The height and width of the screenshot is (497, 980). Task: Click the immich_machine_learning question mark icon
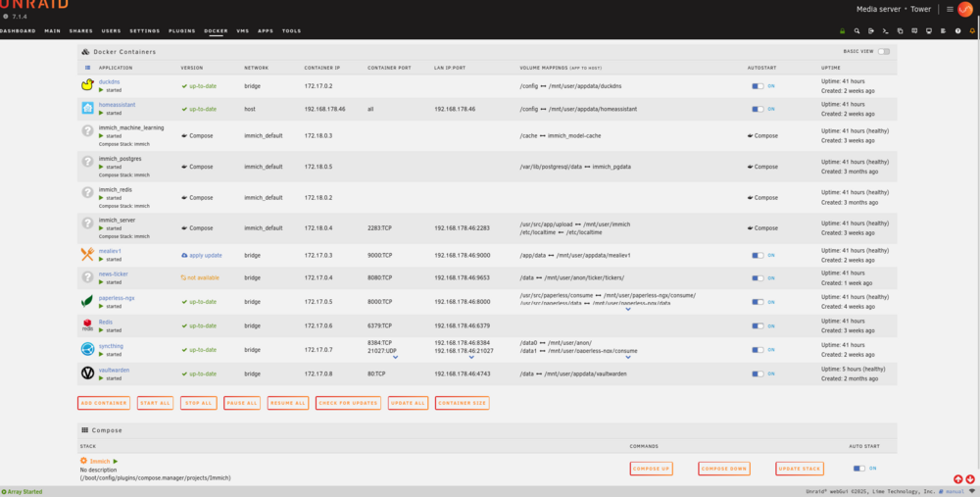click(87, 131)
